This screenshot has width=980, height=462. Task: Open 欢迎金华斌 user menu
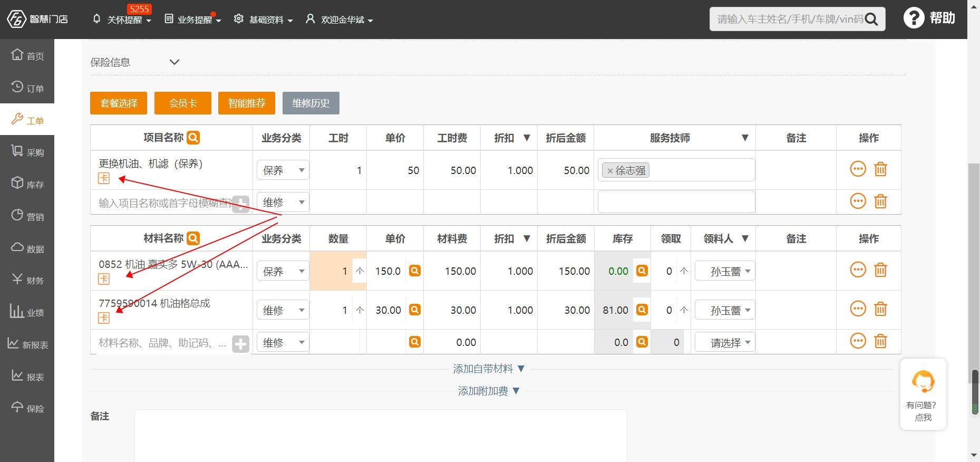point(339,20)
